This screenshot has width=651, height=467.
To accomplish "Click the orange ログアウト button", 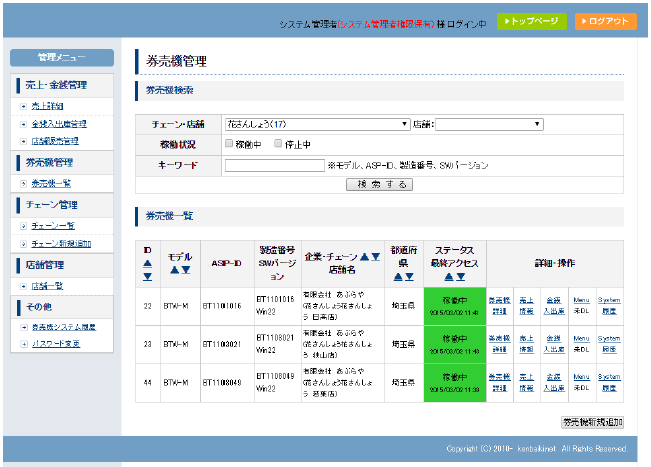I will point(606,20).
